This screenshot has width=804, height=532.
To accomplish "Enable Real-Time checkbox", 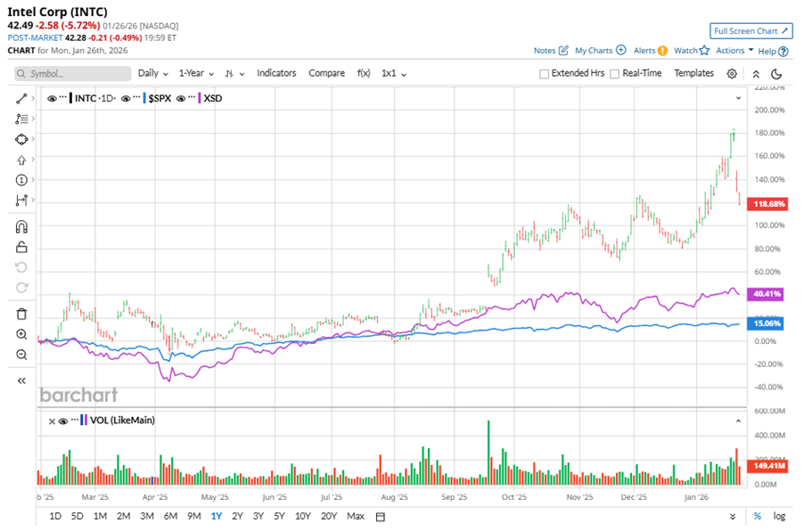I will [614, 74].
